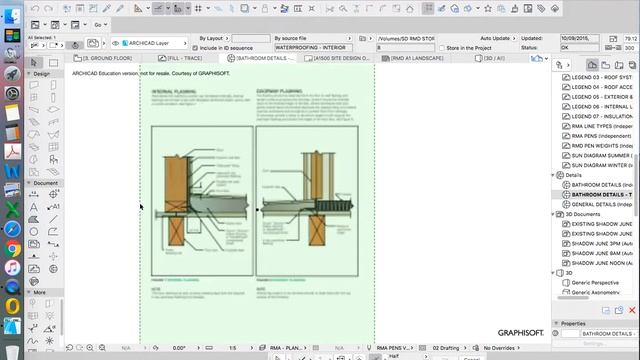
Task: Switch to the RMD A1 LANDSCAPE tab
Action: pos(412,58)
